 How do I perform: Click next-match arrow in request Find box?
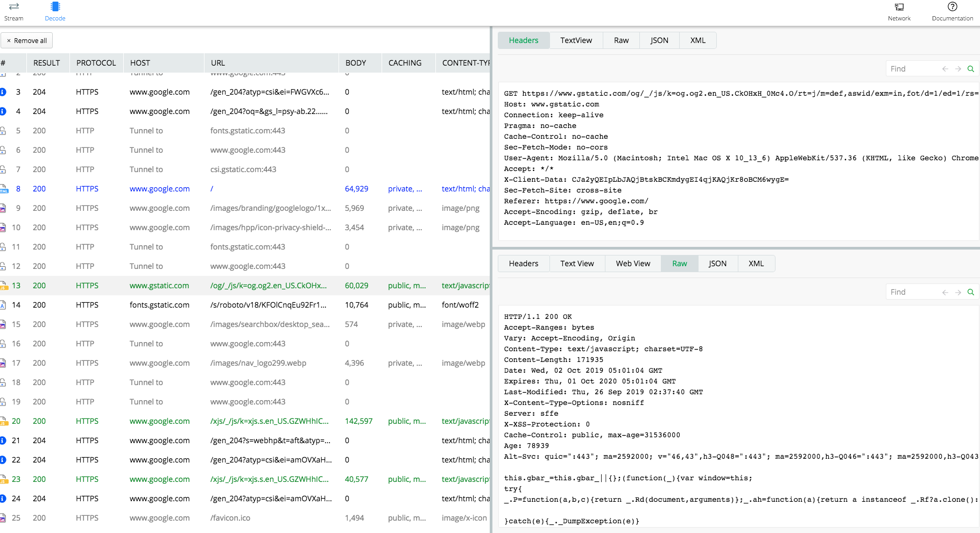tap(958, 69)
